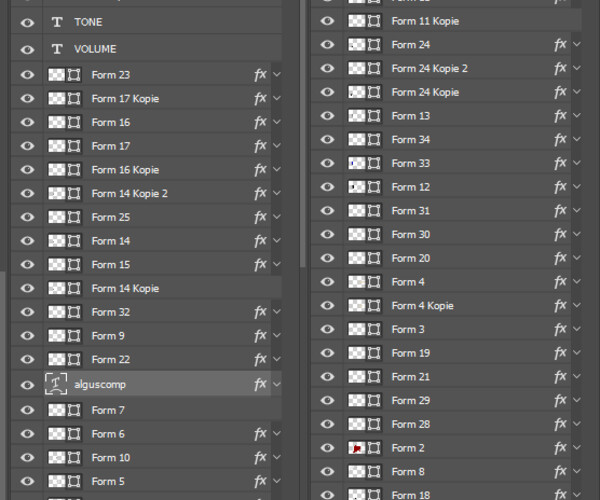The height and width of the screenshot is (500, 600).
Task: Click the shape path icon of Form 12
Action: 374,187
